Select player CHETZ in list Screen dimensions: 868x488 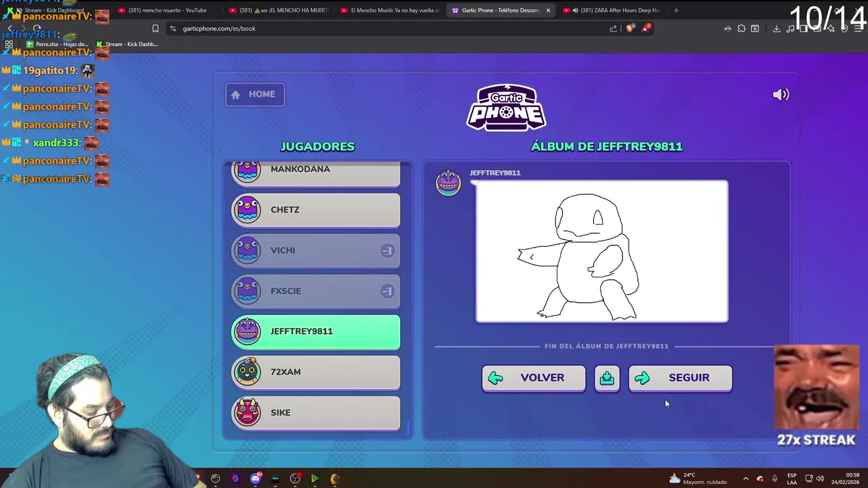pos(316,210)
